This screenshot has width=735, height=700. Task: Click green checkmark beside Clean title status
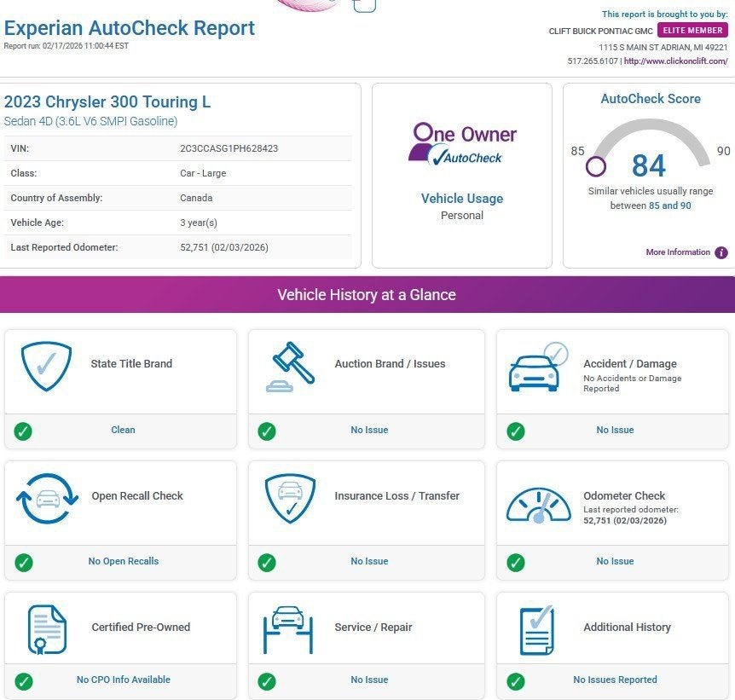(x=24, y=431)
